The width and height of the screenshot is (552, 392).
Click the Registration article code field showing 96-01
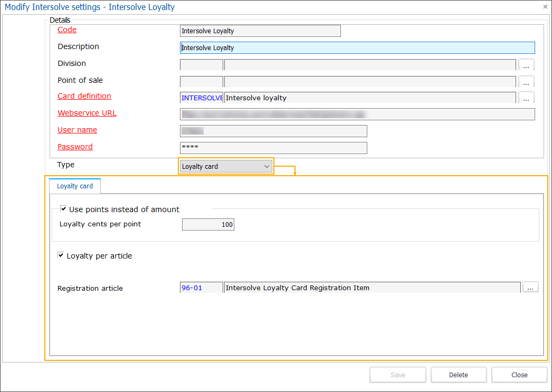[201, 288]
